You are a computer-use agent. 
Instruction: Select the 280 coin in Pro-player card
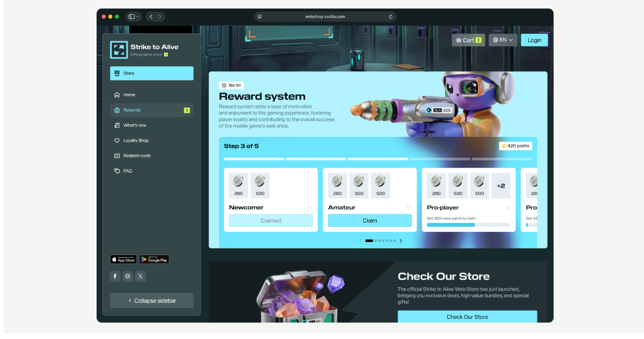click(x=436, y=186)
